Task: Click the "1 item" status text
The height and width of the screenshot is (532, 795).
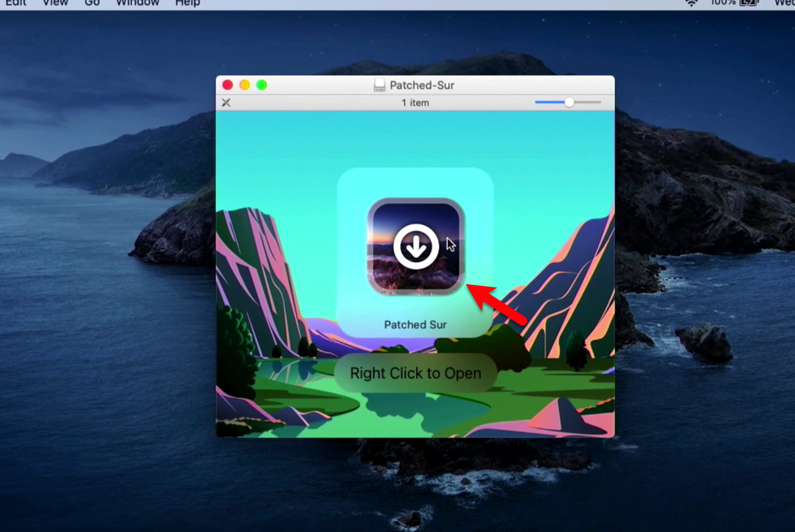Action: tap(415, 103)
